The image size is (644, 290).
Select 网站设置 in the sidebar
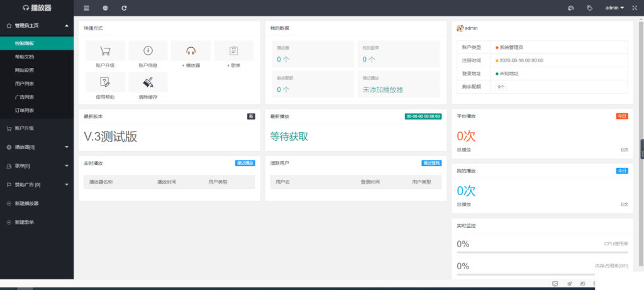click(x=25, y=70)
